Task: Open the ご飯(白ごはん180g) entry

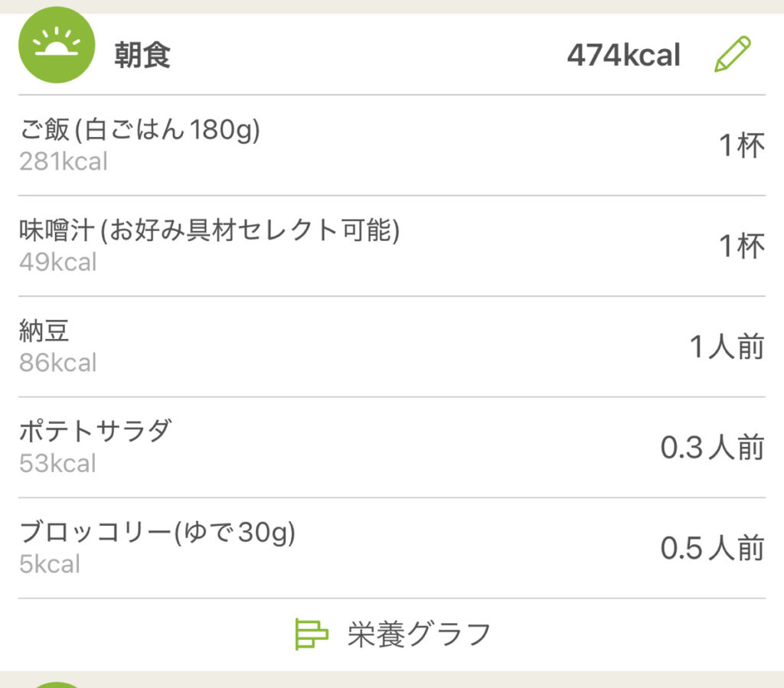Action: [139, 131]
